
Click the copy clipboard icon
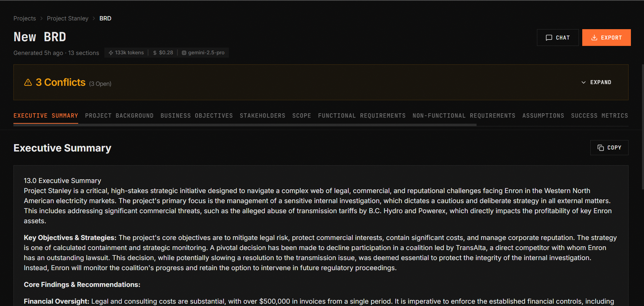600,148
